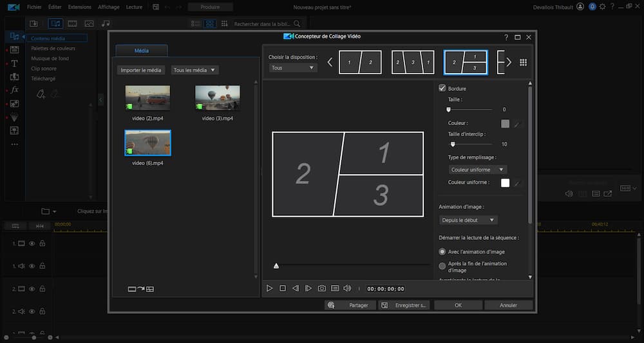Click the Taille border size slider handle
The height and width of the screenshot is (343, 644).
pyautogui.click(x=448, y=110)
